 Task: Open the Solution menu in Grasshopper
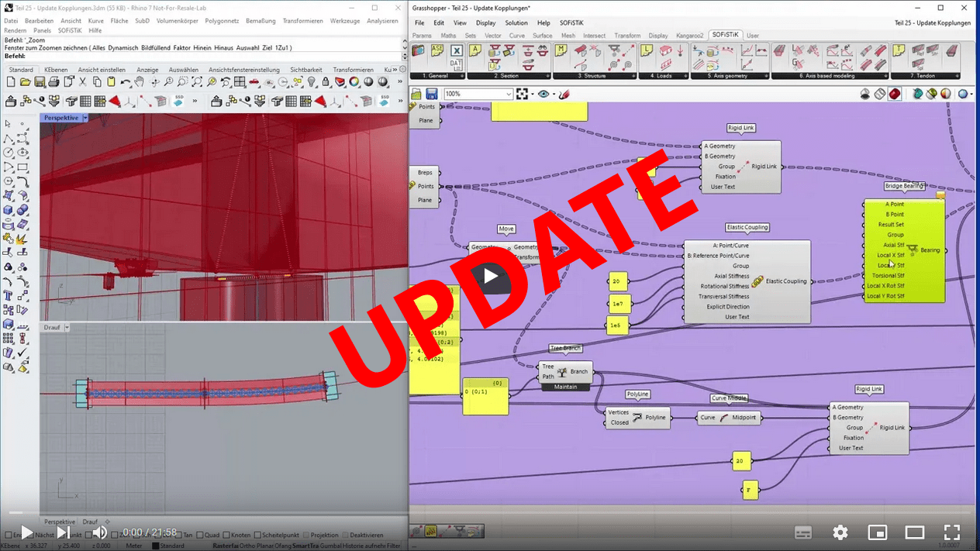[x=516, y=23]
